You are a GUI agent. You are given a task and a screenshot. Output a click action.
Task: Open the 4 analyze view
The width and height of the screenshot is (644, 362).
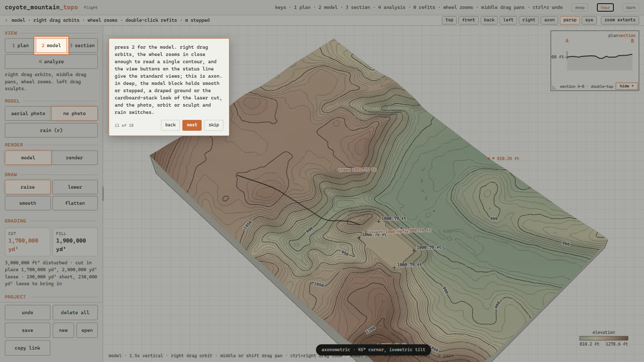pyautogui.click(x=52, y=62)
